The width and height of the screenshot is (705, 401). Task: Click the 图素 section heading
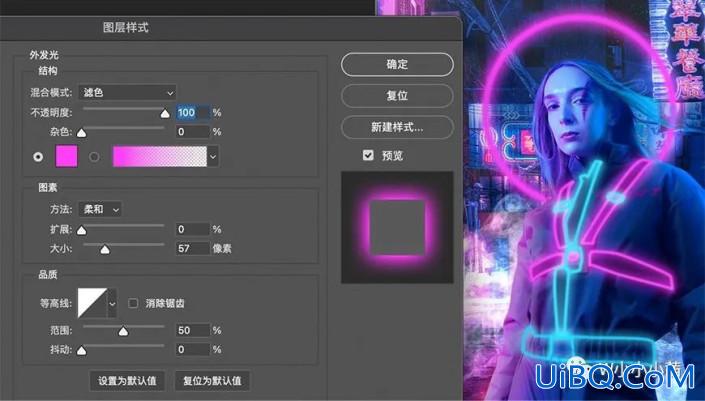[x=48, y=187]
